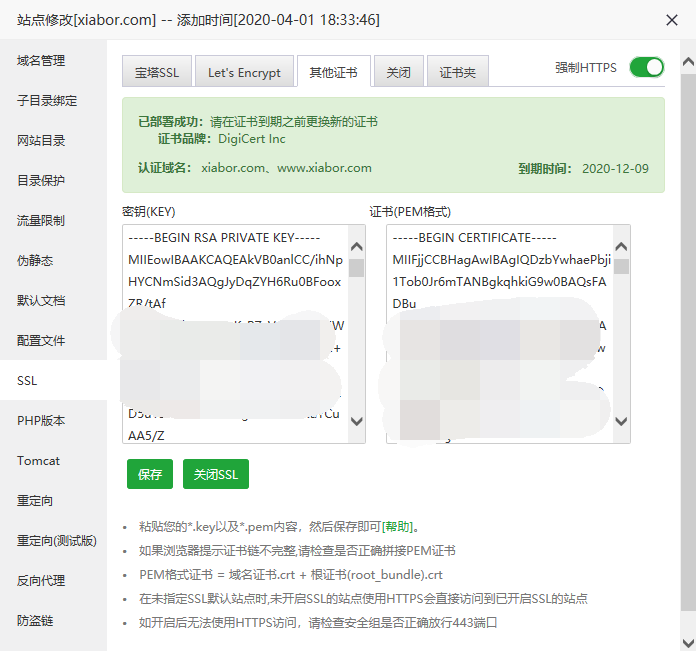Open the 证书夹 tab
696x651 pixels.
pos(458,72)
